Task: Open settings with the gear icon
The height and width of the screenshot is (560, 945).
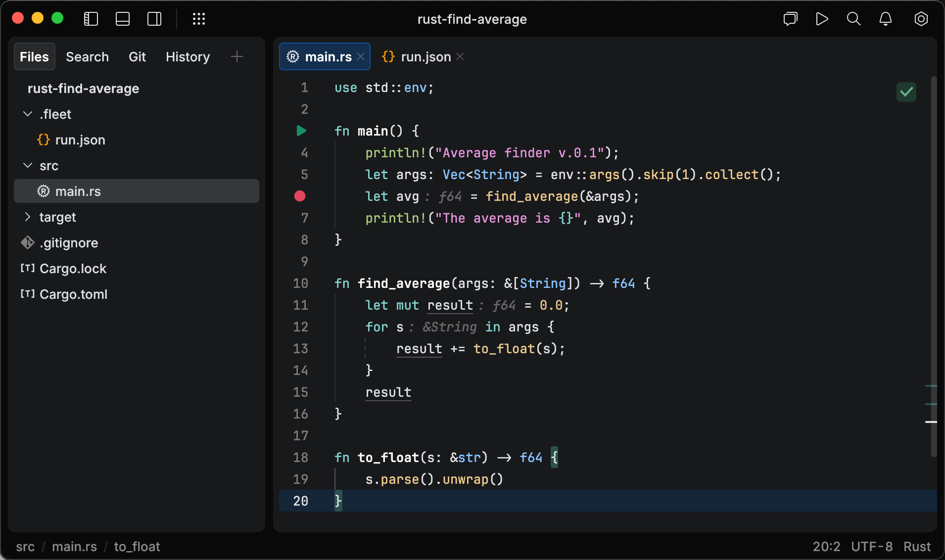Action: click(921, 19)
